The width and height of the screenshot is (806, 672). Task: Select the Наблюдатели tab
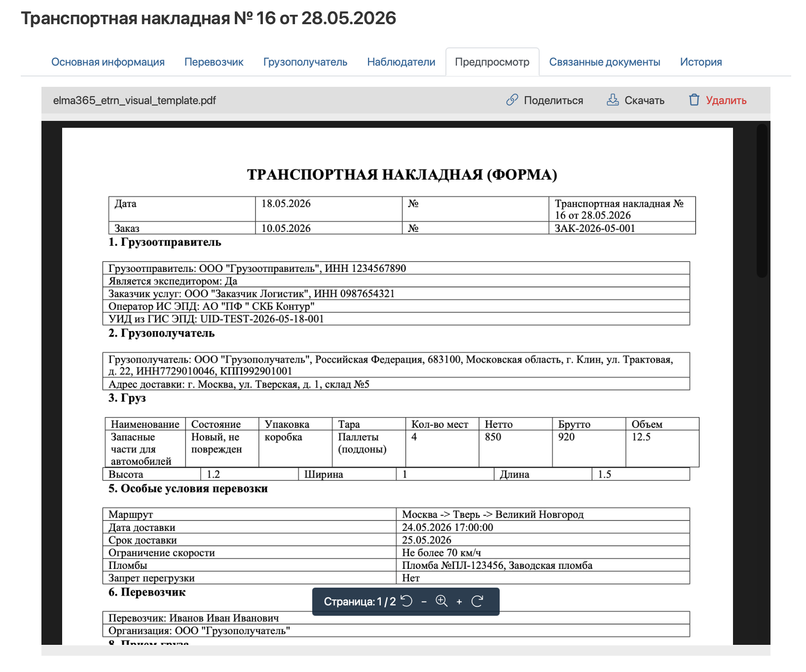pyautogui.click(x=401, y=62)
